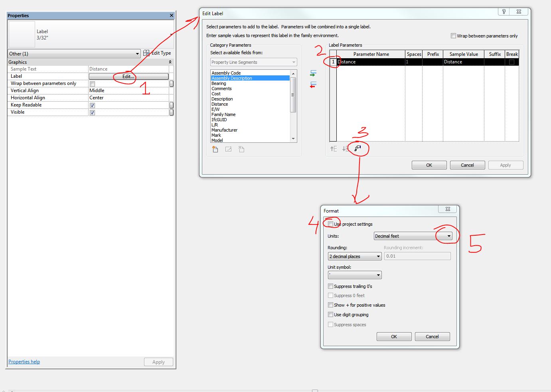Toggle the Break checkbox for the Distance row
The image size is (551, 392).
512,62
